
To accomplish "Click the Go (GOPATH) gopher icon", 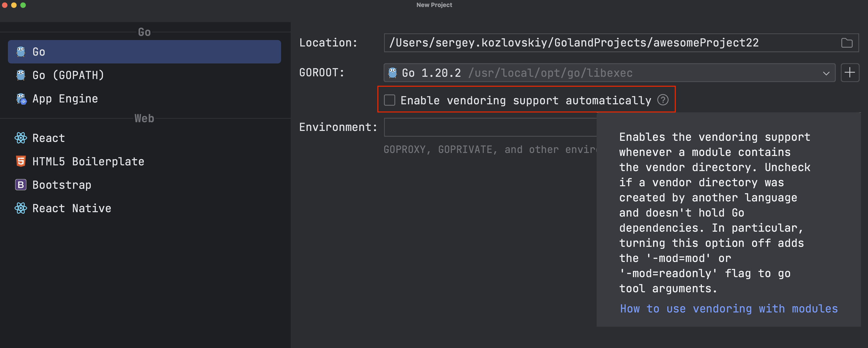I will 21,75.
